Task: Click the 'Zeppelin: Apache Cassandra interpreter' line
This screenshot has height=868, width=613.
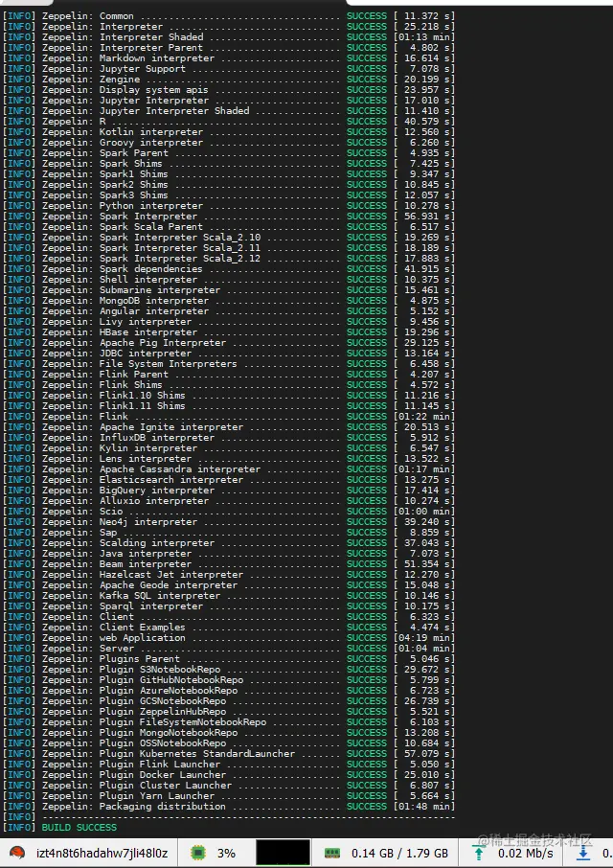Action: (229, 468)
